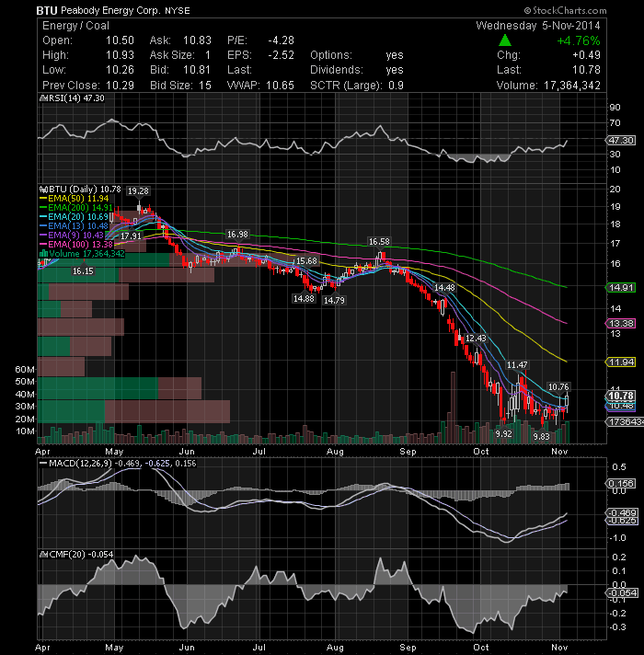Viewport: 644px width, 655px height.
Task: Click the EMA(100) 13.38 legend entry
Action: [76, 245]
